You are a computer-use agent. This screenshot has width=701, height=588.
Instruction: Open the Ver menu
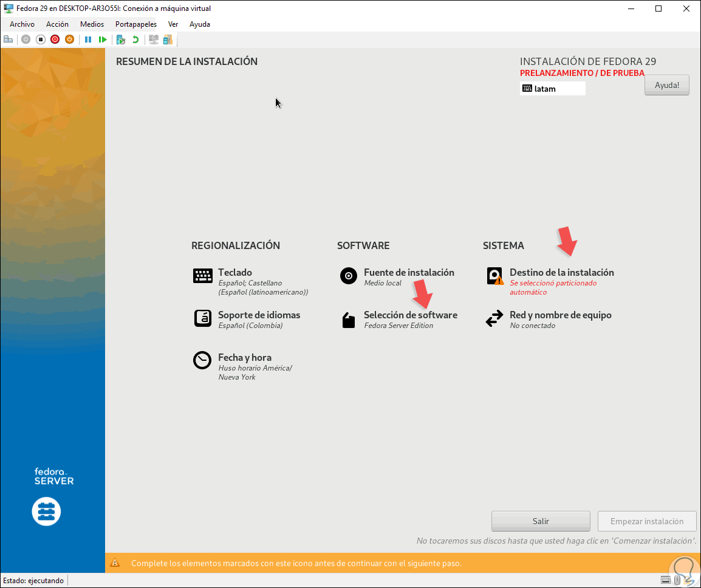[173, 24]
